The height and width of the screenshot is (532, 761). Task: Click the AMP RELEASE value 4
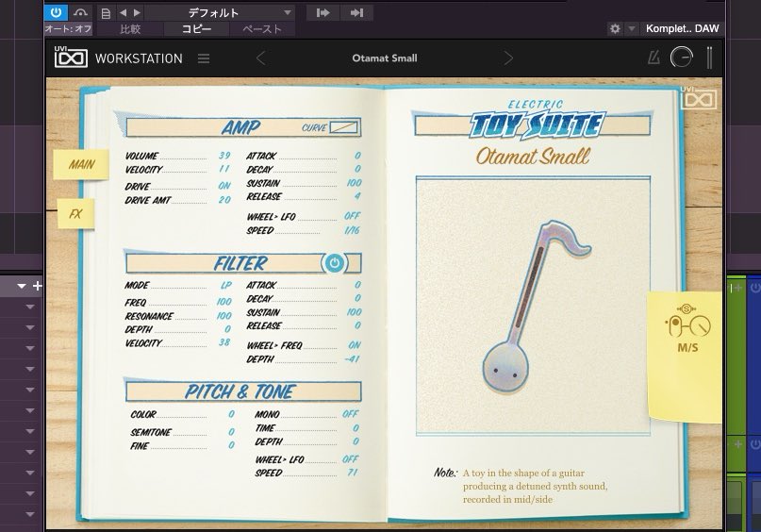tap(357, 196)
